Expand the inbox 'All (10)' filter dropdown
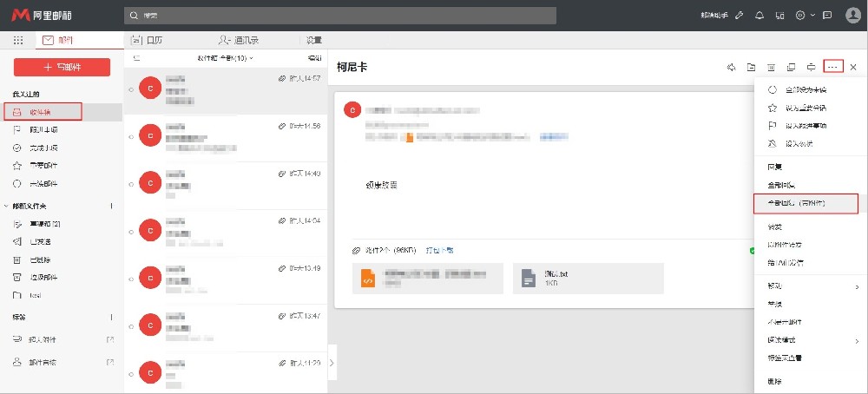The width and height of the screenshot is (868, 394). tap(225, 57)
